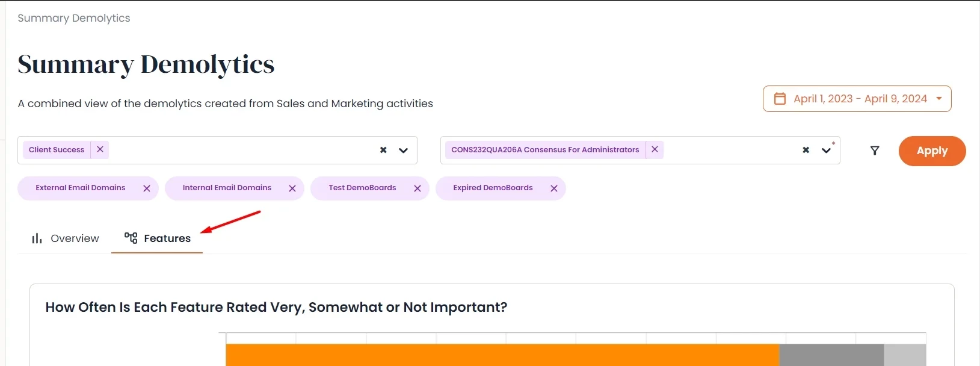980x366 pixels.
Task: Expand the Consensus For Administrators dropdown
Action: 827,150
